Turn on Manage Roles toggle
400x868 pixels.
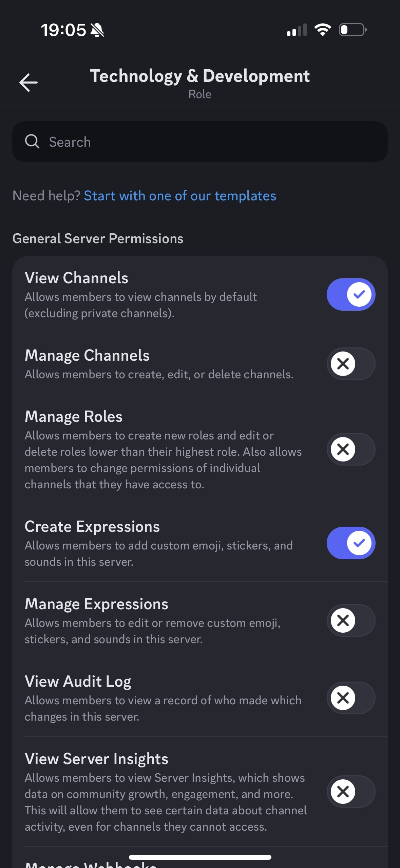tap(351, 449)
